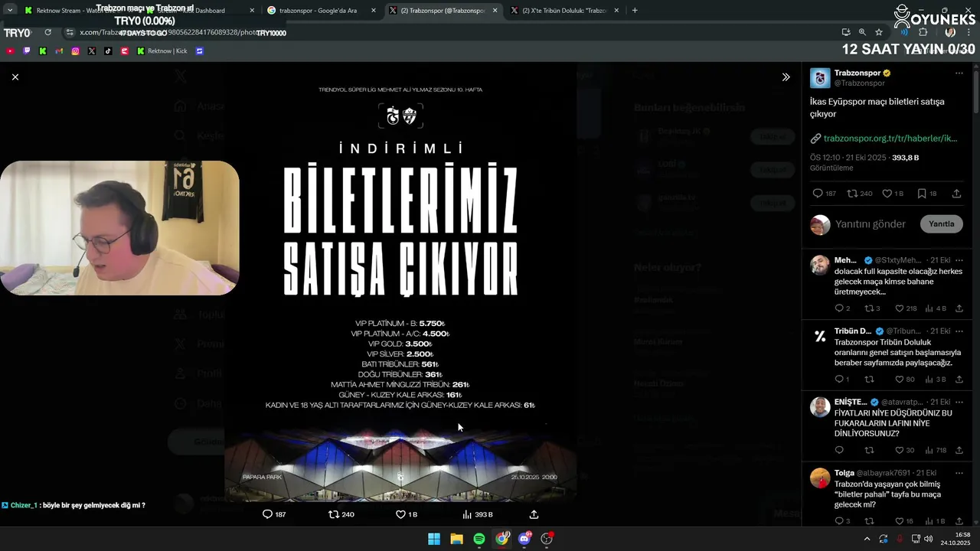Image resolution: width=980 pixels, height=551 pixels.
Task: Show hidden system tray icons
Action: click(867, 539)
